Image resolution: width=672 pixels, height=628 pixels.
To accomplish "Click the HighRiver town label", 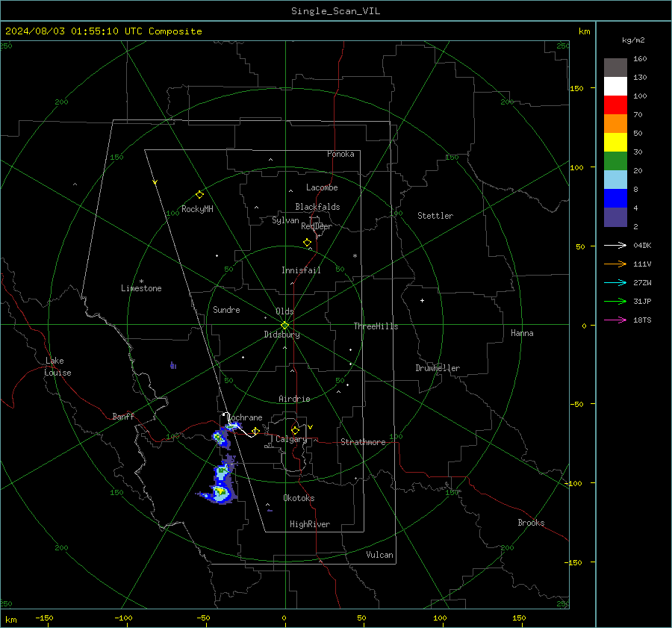I will coord(310,524).
